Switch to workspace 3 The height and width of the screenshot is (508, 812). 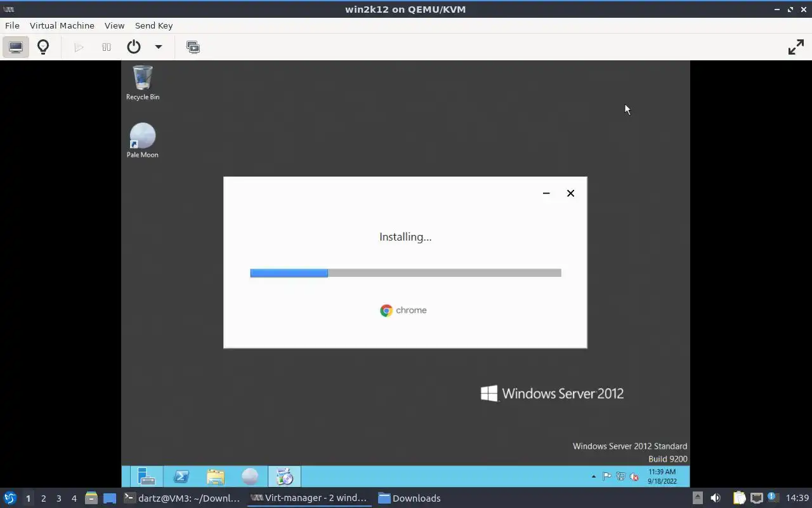58,498
